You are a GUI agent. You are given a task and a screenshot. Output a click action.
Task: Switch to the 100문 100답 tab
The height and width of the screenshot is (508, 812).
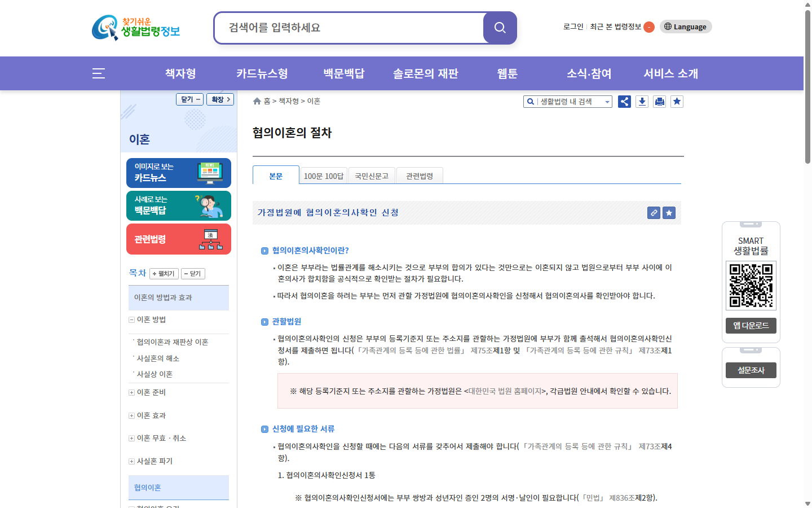tap(324, 176)
